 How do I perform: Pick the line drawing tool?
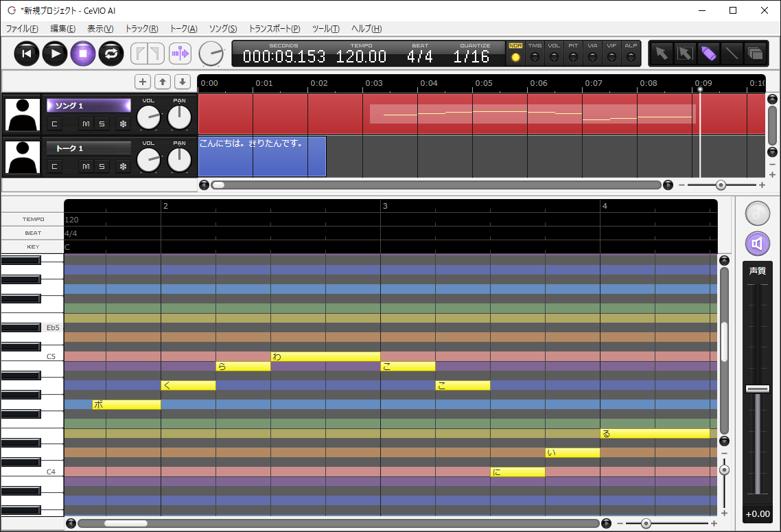click(x=732, y=54)
